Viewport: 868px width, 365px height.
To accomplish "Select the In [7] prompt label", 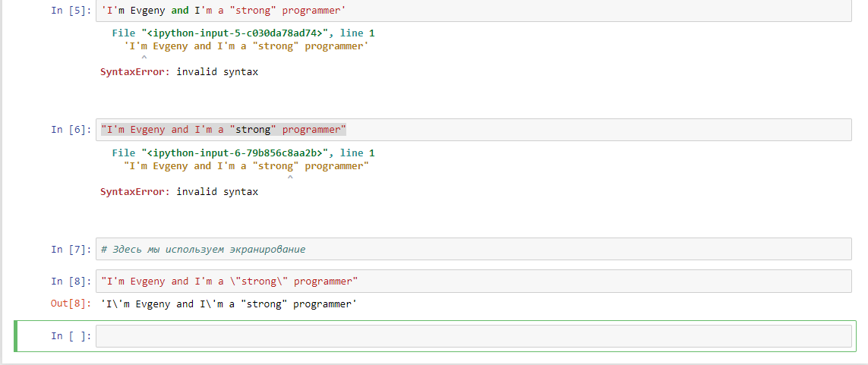I will 70,249.
